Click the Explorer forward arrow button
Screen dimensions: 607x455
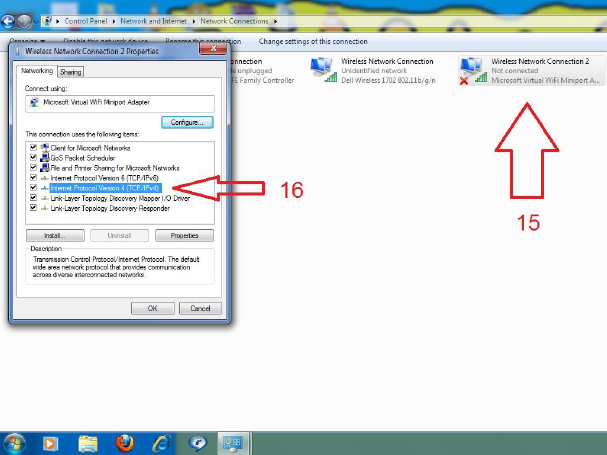[x=24, y=22]
